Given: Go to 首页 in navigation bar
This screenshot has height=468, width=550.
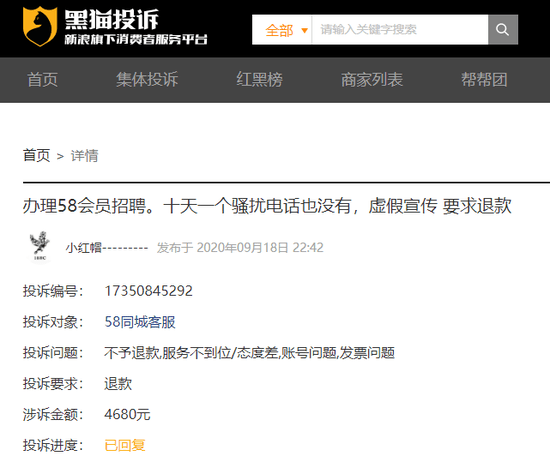Looking at the screenshot, I should pyautogui.click(x=42, y=80).
